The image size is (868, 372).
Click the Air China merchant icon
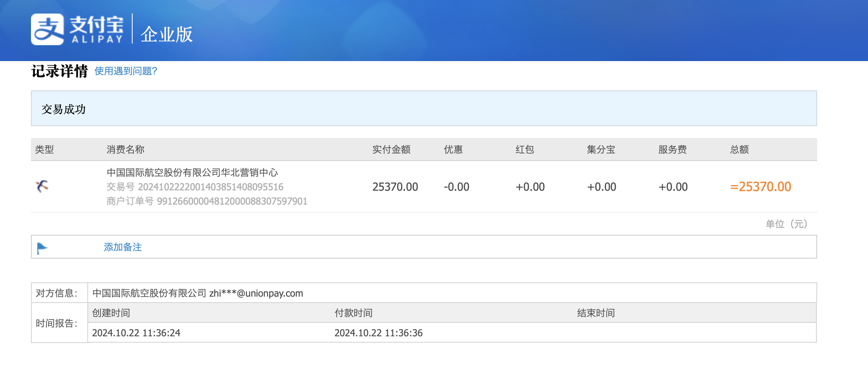(42, 186)
